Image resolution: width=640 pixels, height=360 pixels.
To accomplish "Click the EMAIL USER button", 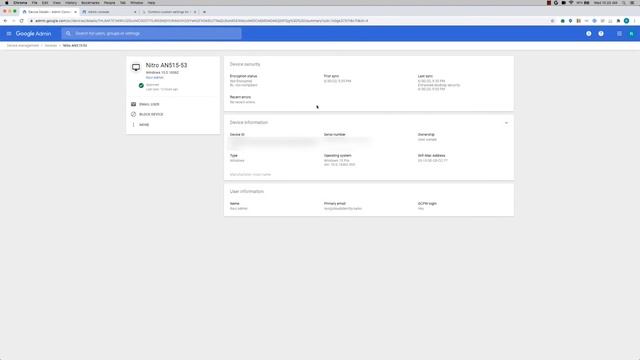I will point(149,104).
